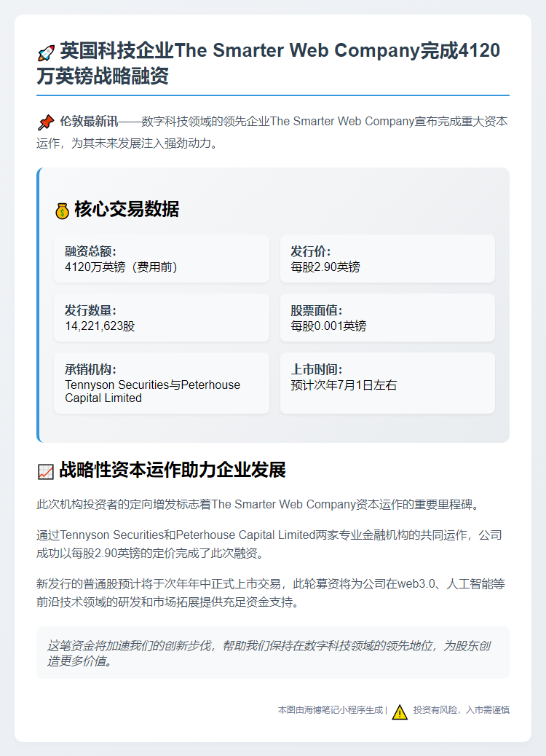Click the value 预计次年7月1日左右
Image resolution: width=546 pixels, height=756 pixels.
[x=344, y=385]
